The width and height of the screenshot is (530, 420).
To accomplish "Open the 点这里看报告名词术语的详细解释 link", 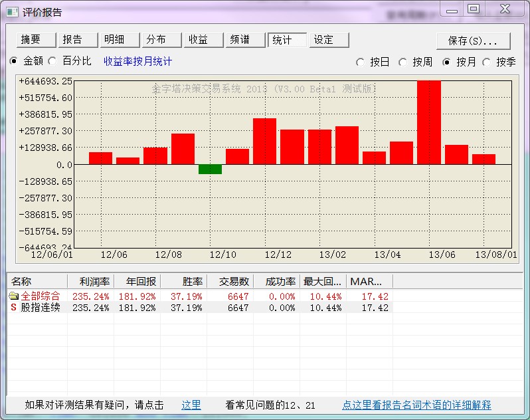I will tap(416, 405).
